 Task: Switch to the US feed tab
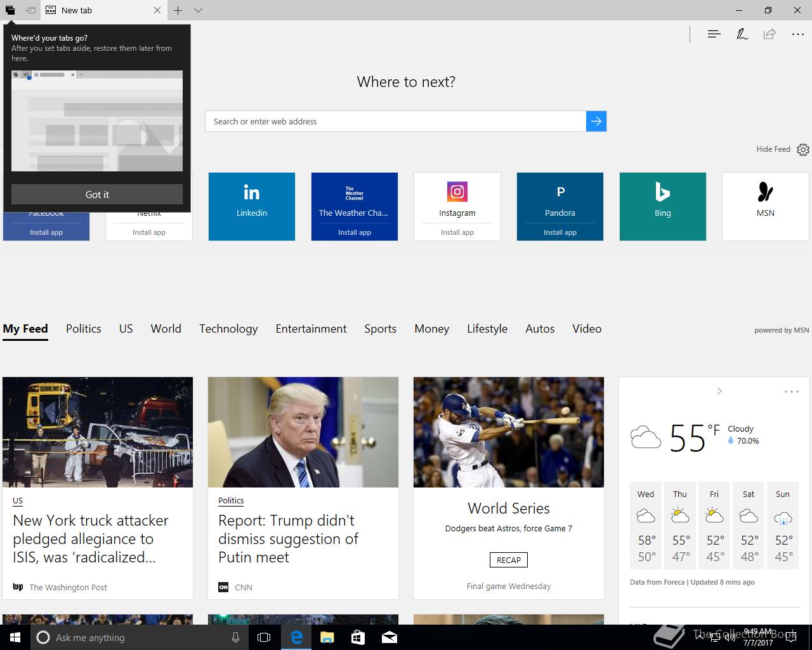coord(126,329)
